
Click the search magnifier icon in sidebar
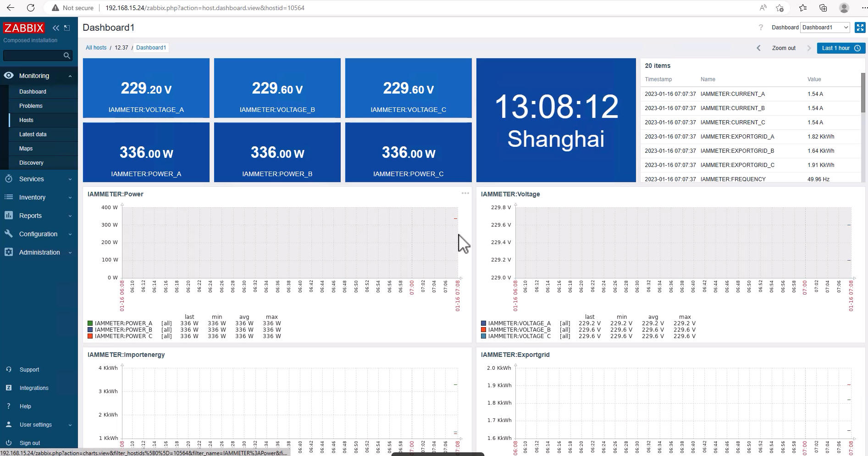[67, 56]
